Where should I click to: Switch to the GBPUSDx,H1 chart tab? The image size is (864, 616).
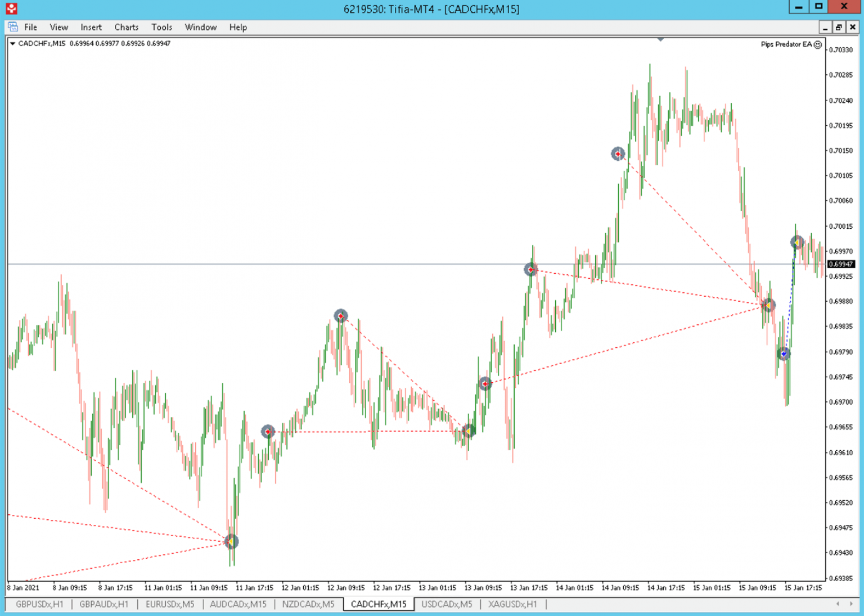[39, 604]
